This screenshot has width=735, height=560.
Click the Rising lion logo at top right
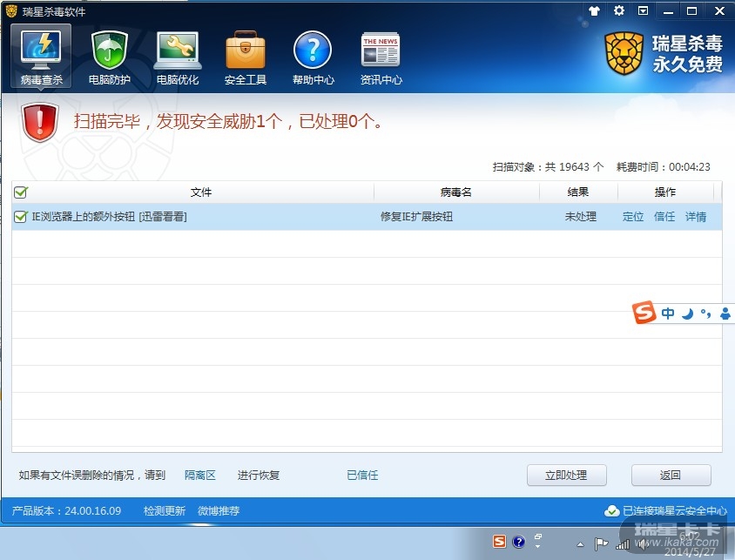[624, 53]
